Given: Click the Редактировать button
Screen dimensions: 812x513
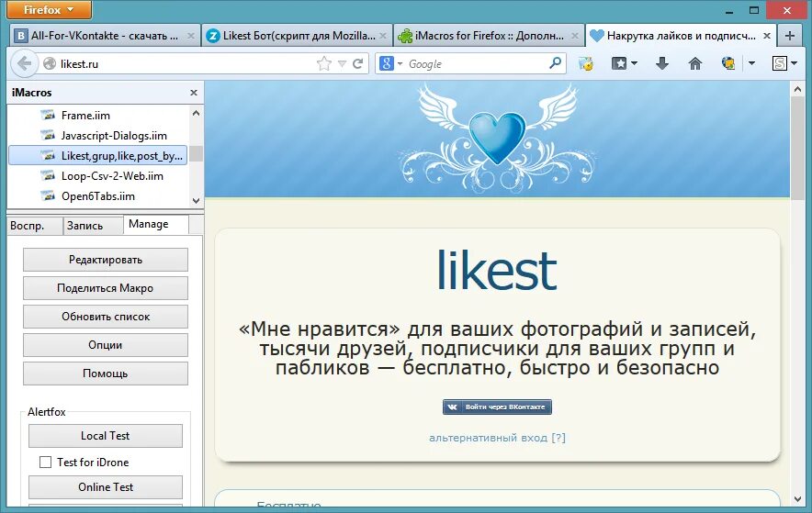Looking at the screenshot, I should point(105,260).
